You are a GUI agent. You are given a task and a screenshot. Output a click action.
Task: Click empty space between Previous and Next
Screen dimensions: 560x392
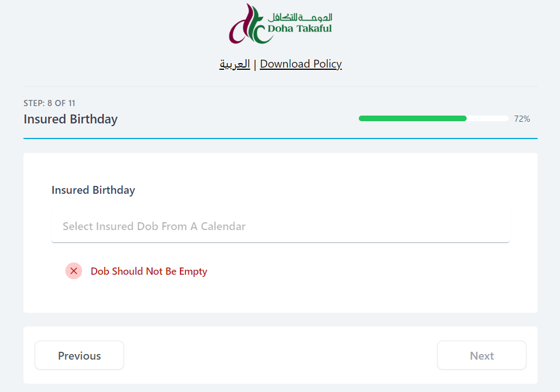pos(281,355)
